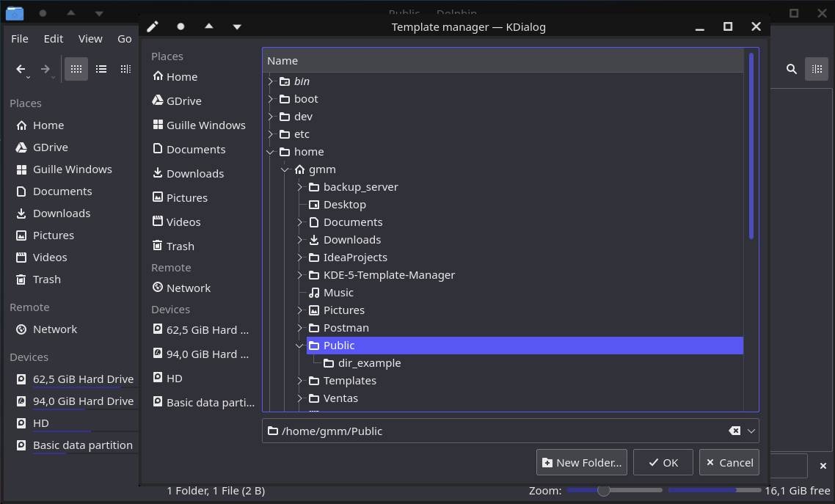This screenshot has height=504, width=835.
Task: Open Trash in KDialog Places panel
Action: click(x=173, y=246)
